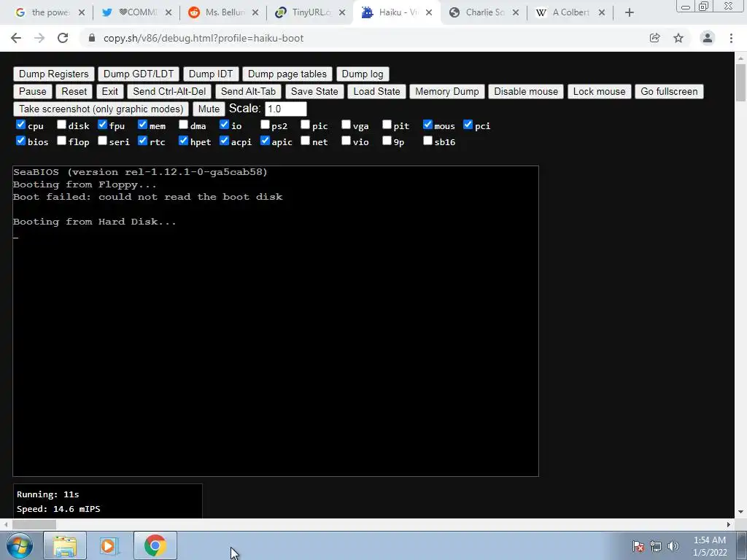Bookmark this page with star icon
747x560 pixels.
click(x=678, y=38)
